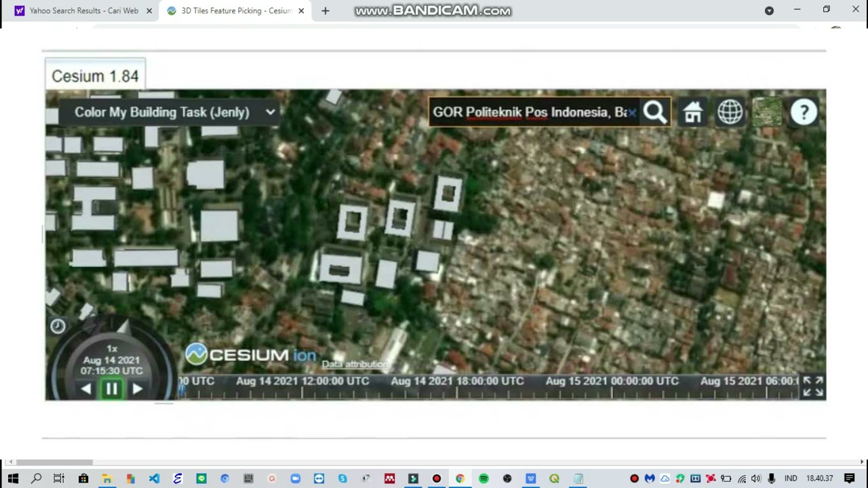Open the navigation help question button
The height and width of the screenshot is (488, 868).
(804, 113)
